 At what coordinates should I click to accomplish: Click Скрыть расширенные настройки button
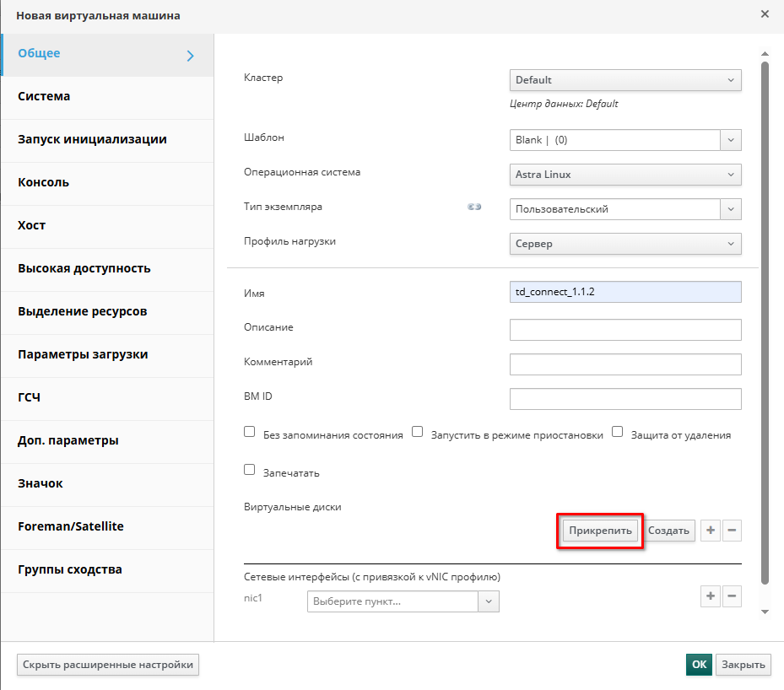108,665
